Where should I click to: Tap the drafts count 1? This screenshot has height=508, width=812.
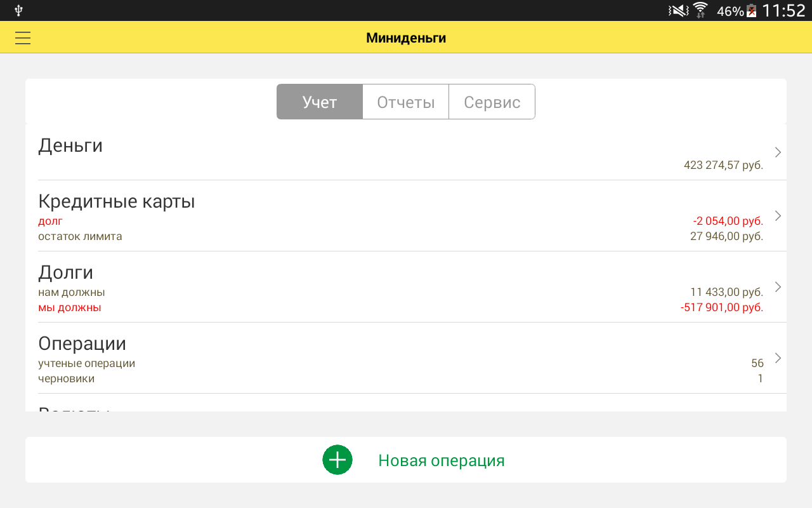click(760, 378)
